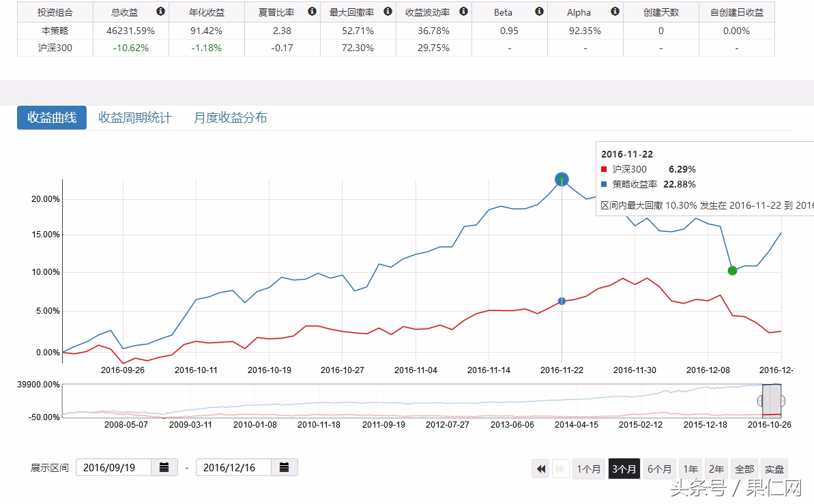Open the end date calendar picker
The image size is (814, 504).
pyautogui.click(x=285, y=467)
